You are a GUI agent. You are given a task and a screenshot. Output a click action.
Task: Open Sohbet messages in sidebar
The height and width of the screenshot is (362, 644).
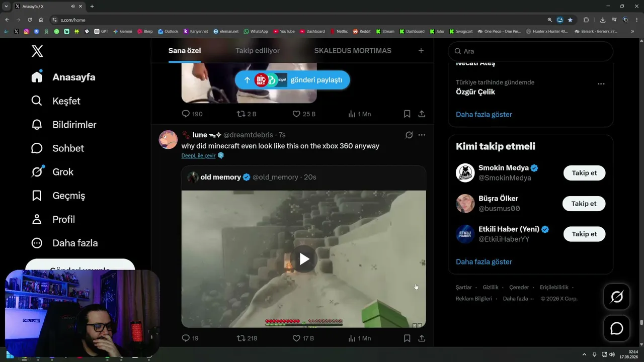pyautogui.click(x=57, y=148)
